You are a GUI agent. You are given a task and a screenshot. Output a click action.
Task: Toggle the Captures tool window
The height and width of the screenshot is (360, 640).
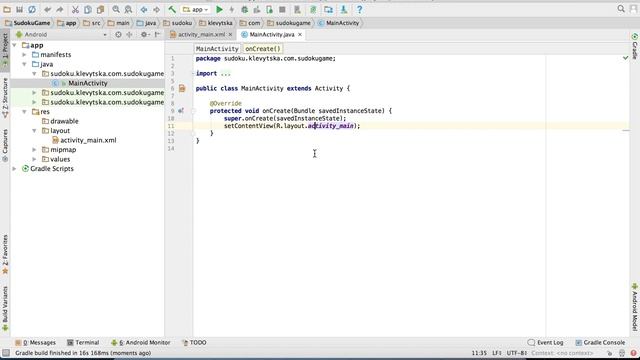[x=5, y=146]
